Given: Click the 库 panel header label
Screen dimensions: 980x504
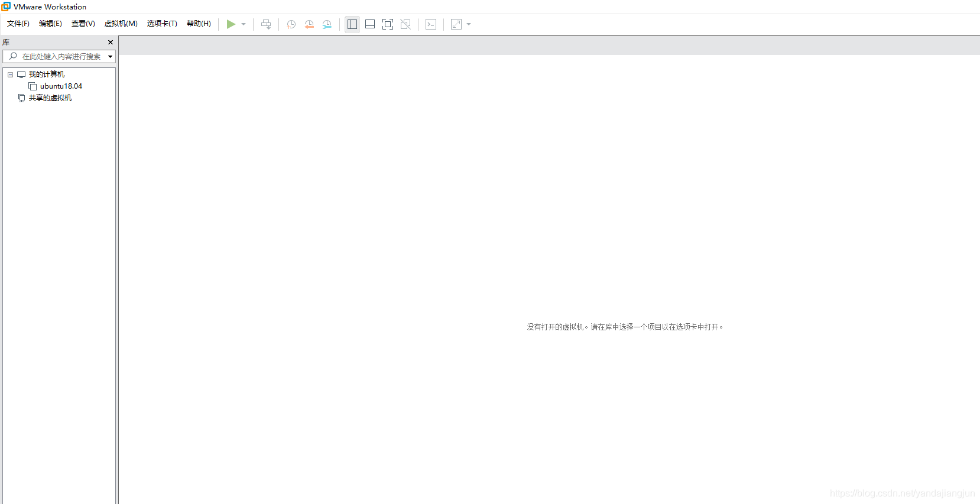Looking at the screenshot, I should pos(6,43).
